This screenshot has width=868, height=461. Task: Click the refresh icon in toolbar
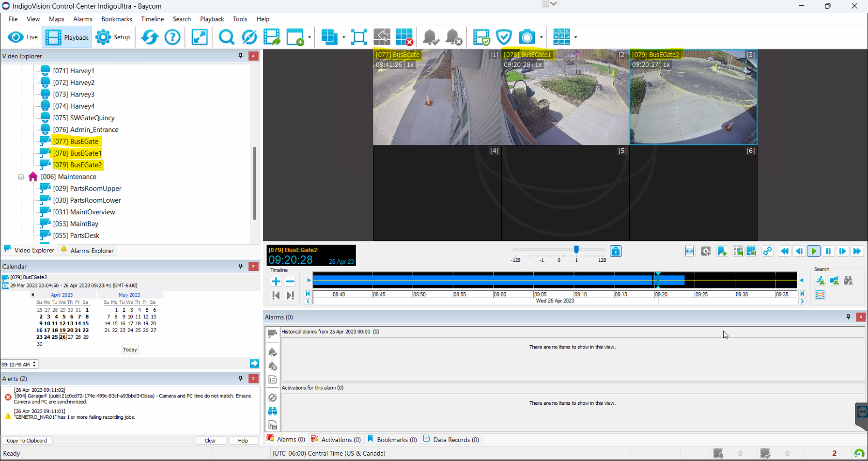(x=150, y=37)
